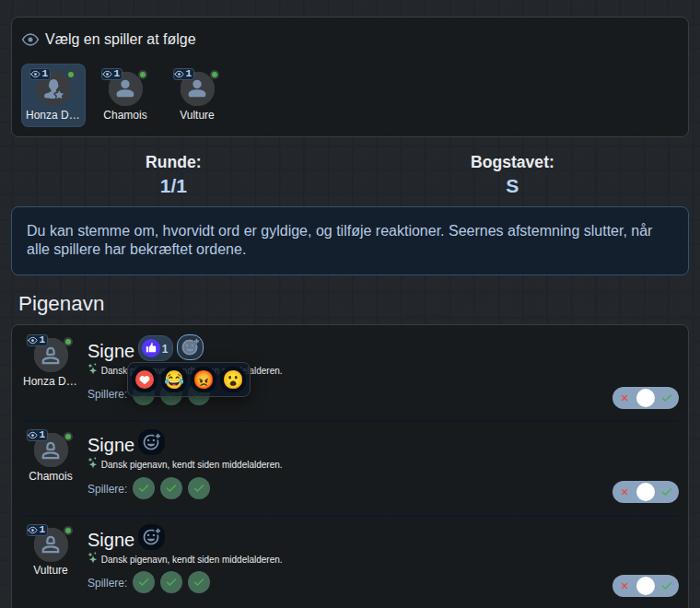Viewport: 700px width, 608px height.
Task: Open the add-reaction picker on Honza's Signe
Action: tap(190, 347)
